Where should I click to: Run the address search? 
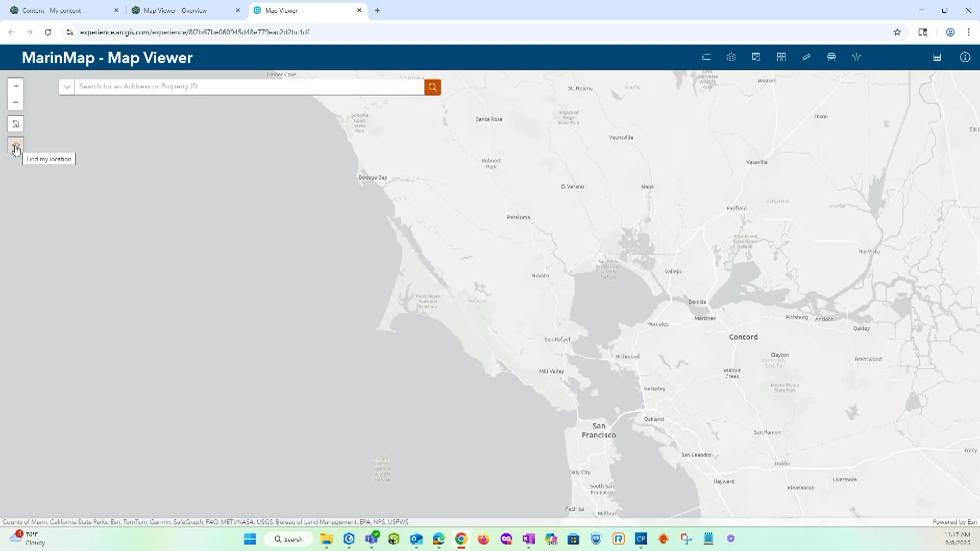pyautogui.click(x=432, y=87)
